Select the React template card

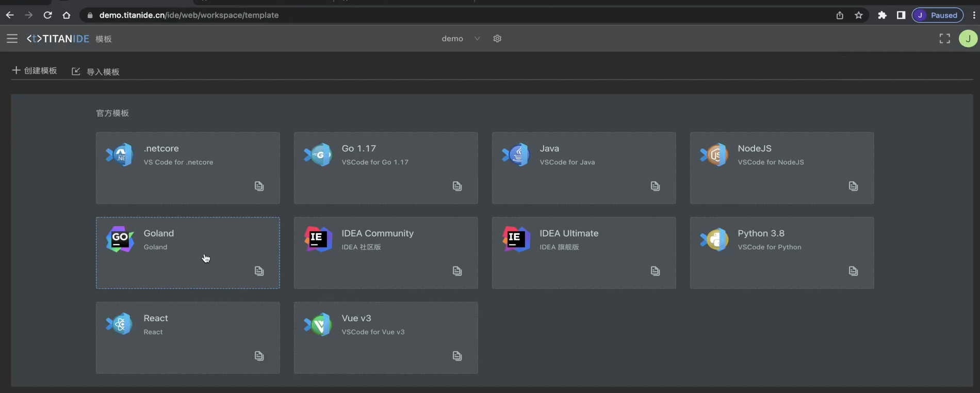(x=188, y=337)
